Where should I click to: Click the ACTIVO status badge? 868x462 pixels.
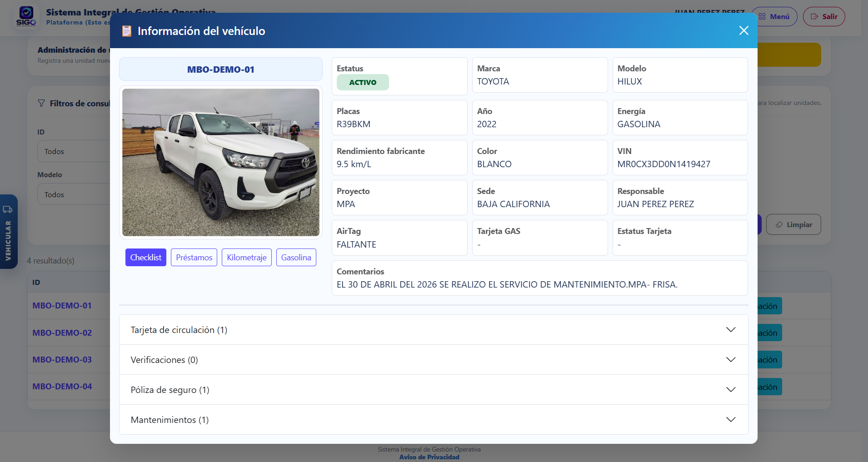pos(363,82)
